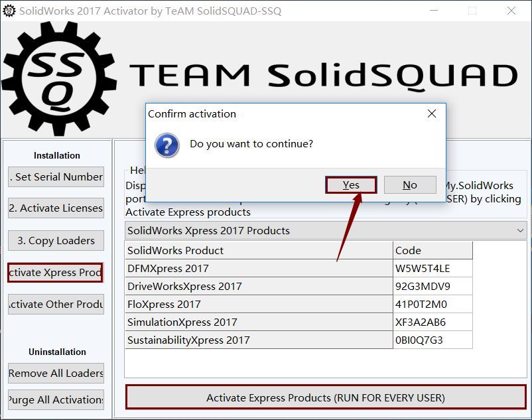Click the Copy Loaders button

(x=56, y=240)
